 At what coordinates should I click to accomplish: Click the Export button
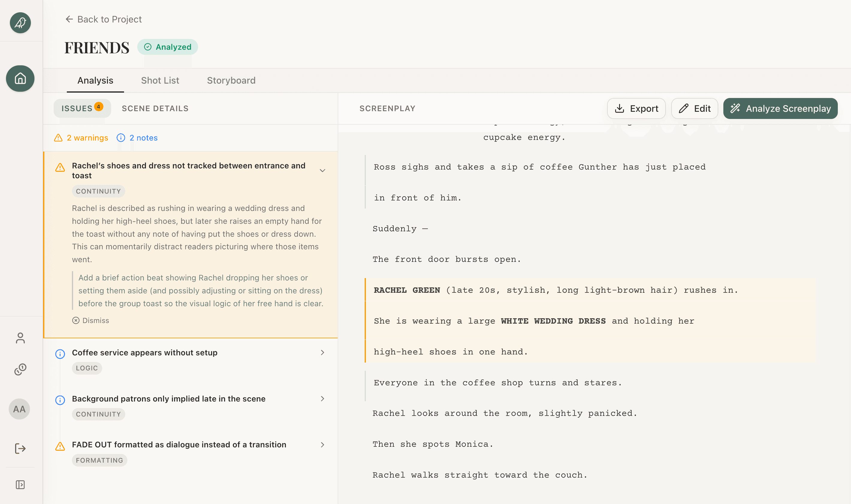(636, 108)
